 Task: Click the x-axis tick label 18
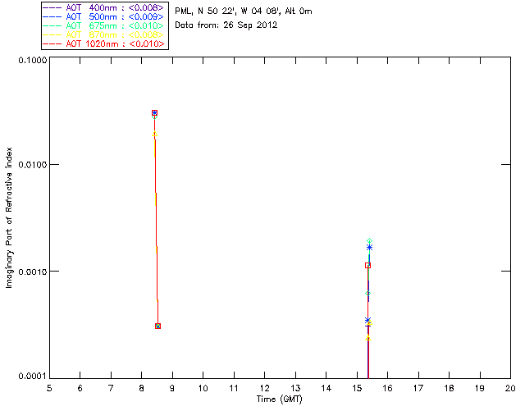(x=450, y=388)
